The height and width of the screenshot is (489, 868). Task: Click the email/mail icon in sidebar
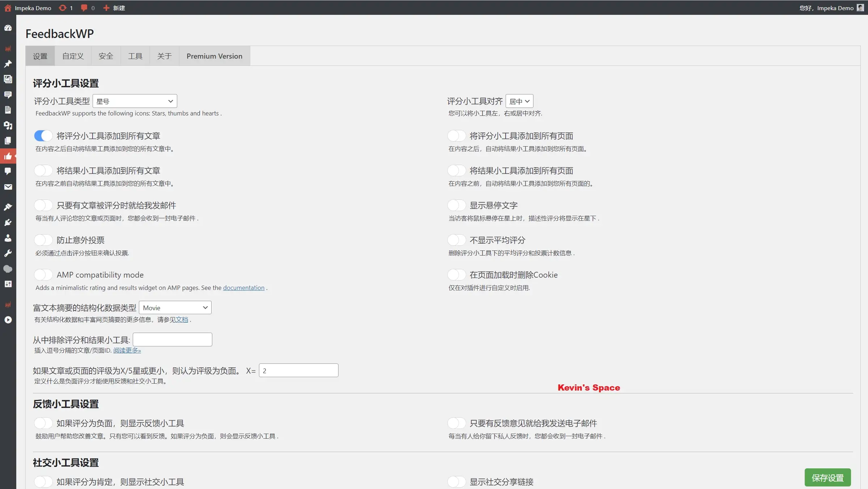coord(8,187)
